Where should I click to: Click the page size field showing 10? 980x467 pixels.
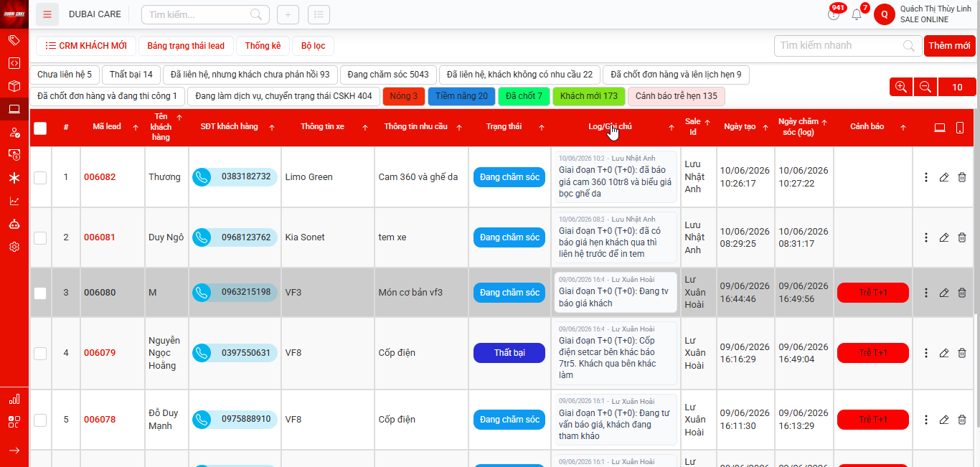click(957, 87)
